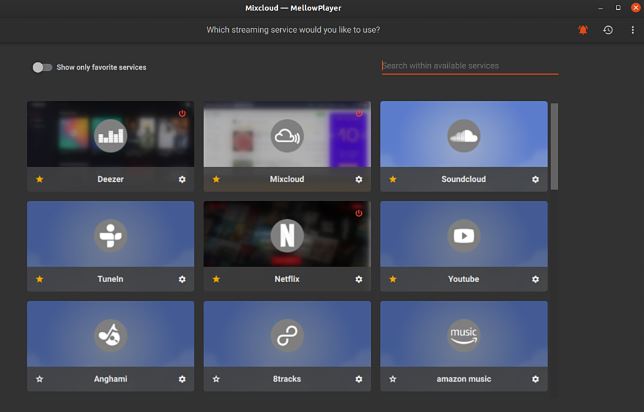This screenshot has height=412, width=644.
Task: Minimize the MellowPlayer window
Action: (x=600, y=8)
